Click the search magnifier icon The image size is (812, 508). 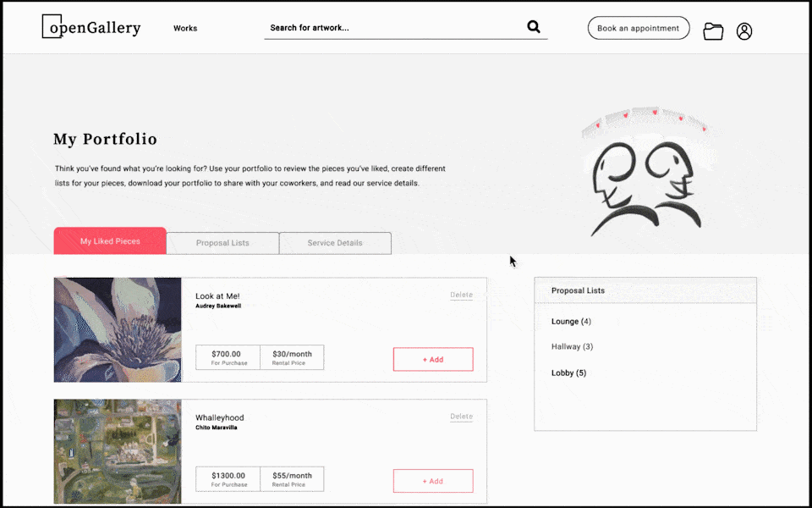(x=534, y=26)
